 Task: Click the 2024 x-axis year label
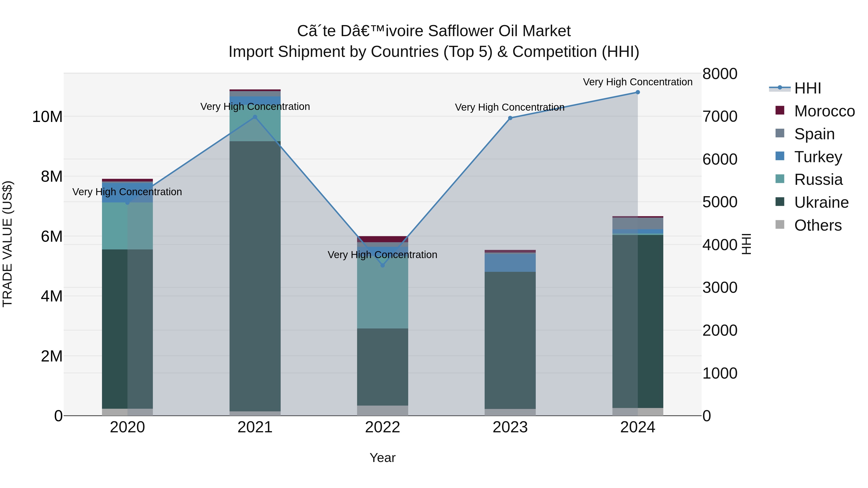[x=637, y=427]
